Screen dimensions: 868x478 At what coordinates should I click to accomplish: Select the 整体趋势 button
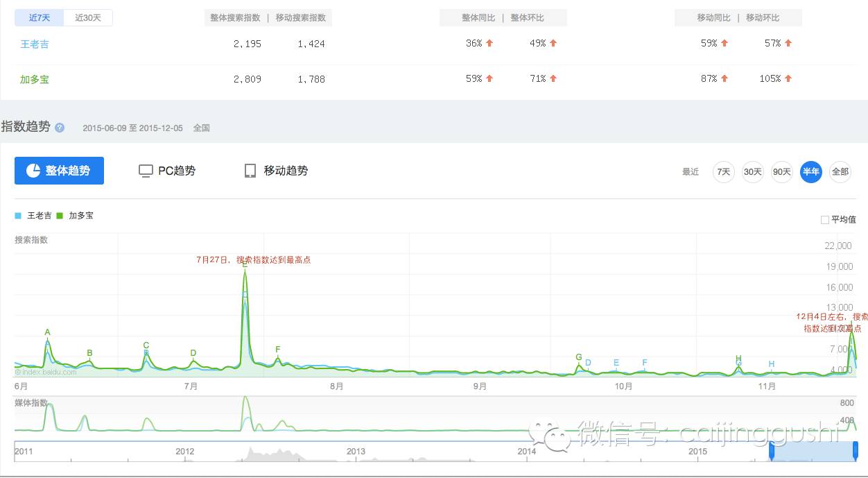(59, 171)
